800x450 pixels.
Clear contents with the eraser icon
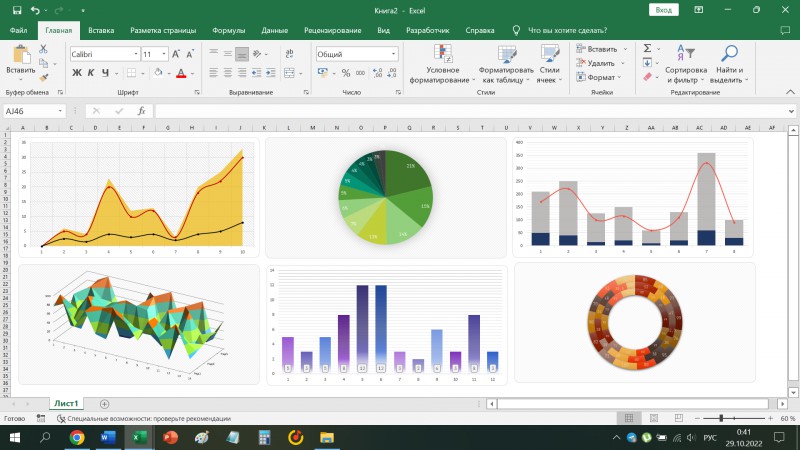[647, 77]
